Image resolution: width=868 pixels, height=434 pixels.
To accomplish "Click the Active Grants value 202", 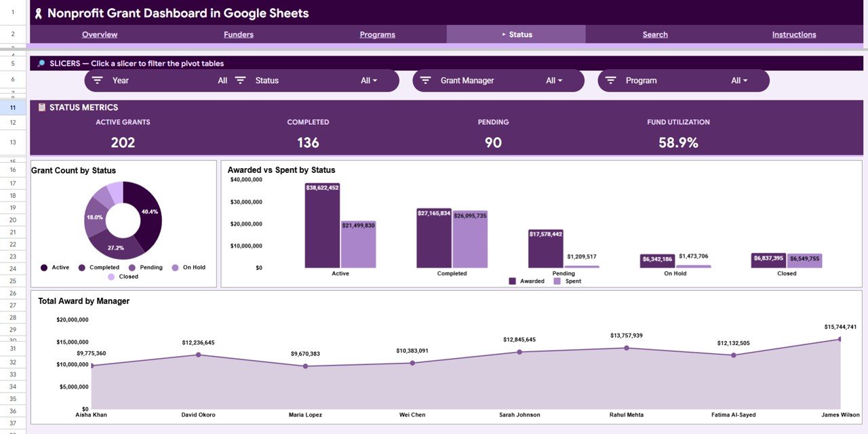I will (123, 142).
